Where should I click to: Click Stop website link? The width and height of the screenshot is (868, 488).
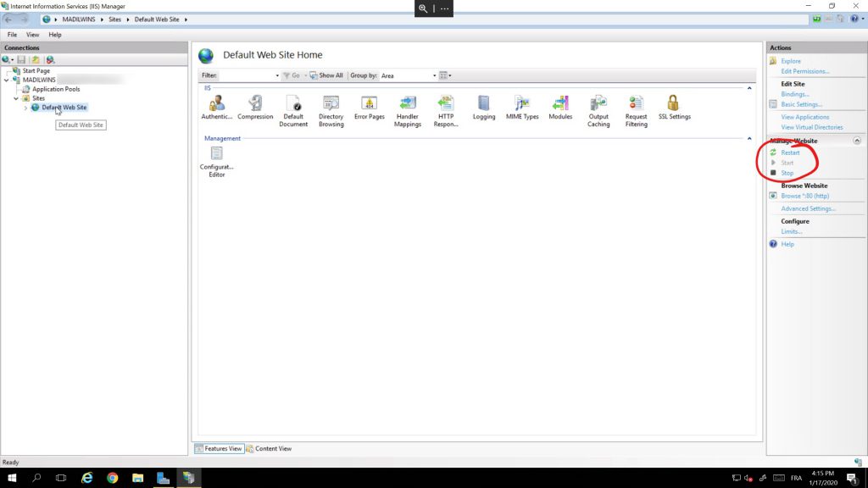click(787, 173)
